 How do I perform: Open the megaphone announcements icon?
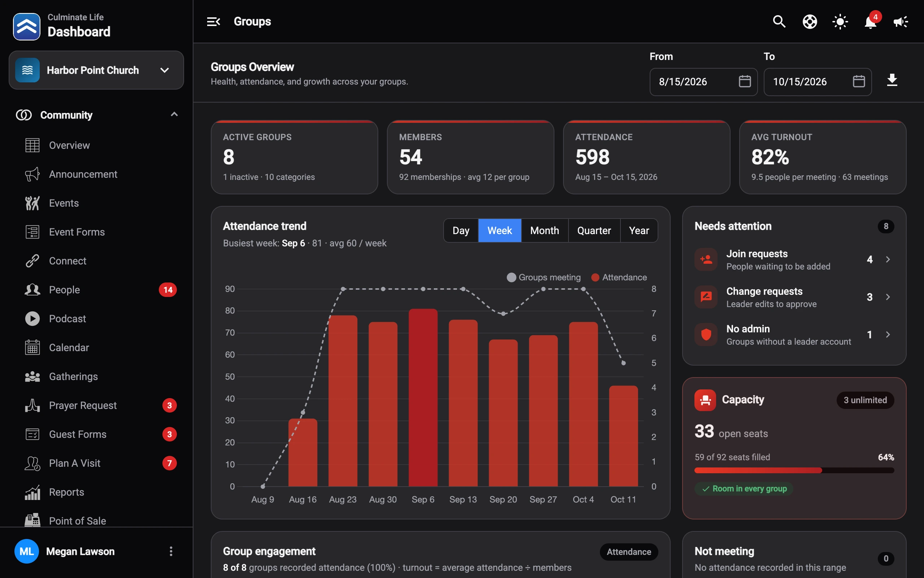pos(901,21)
